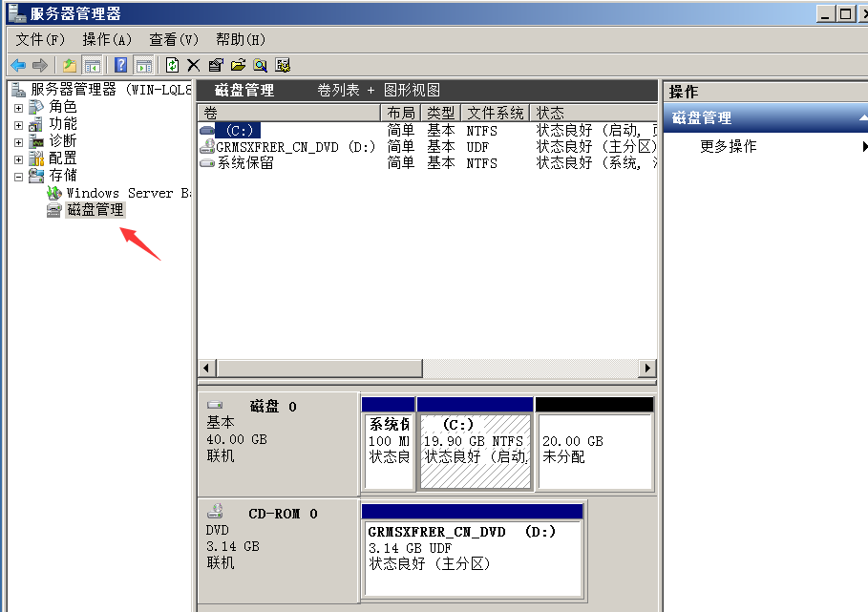The height and width of the screenshot is (612, 868).
Task: Select the GRMSXFRER_CN_DVD (D:) volume row
Action: 428,147
